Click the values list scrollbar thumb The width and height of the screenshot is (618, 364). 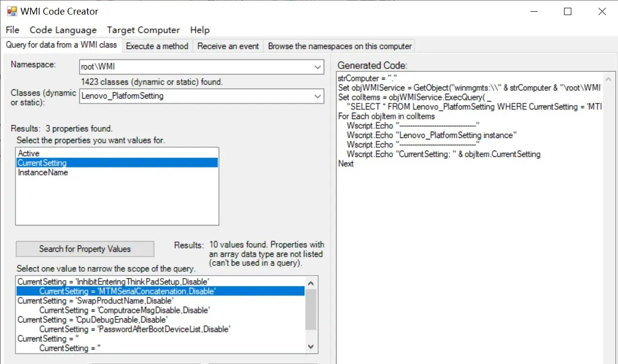tap(311, 310)
